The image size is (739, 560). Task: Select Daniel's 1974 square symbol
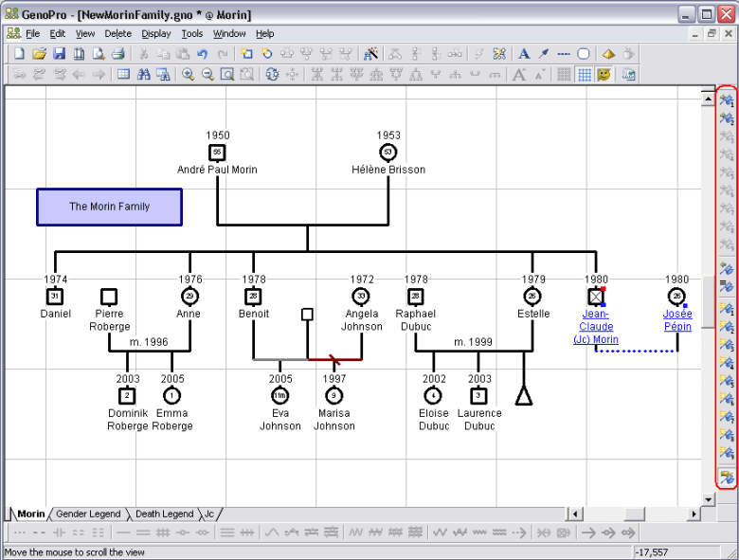point(55,297)
